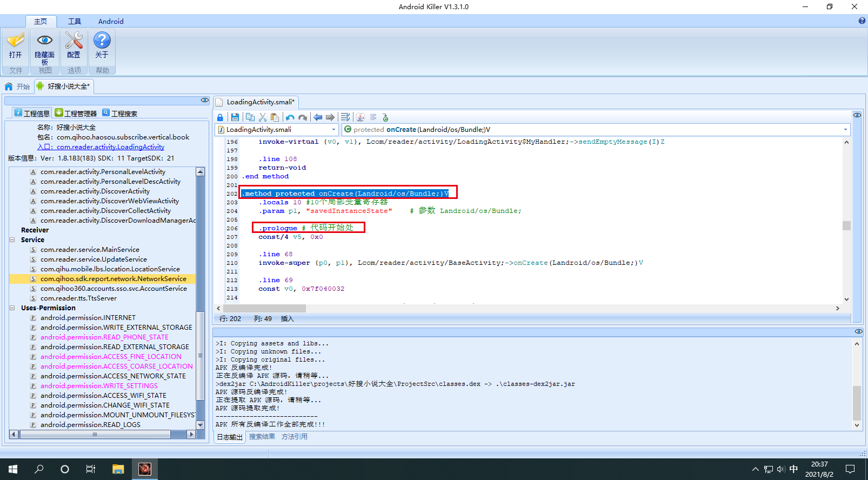The height and width of the screenshot is (480, 868).
Task: Click the project tree vertical scrollbar thumb
Action: [x=200, y=355]
